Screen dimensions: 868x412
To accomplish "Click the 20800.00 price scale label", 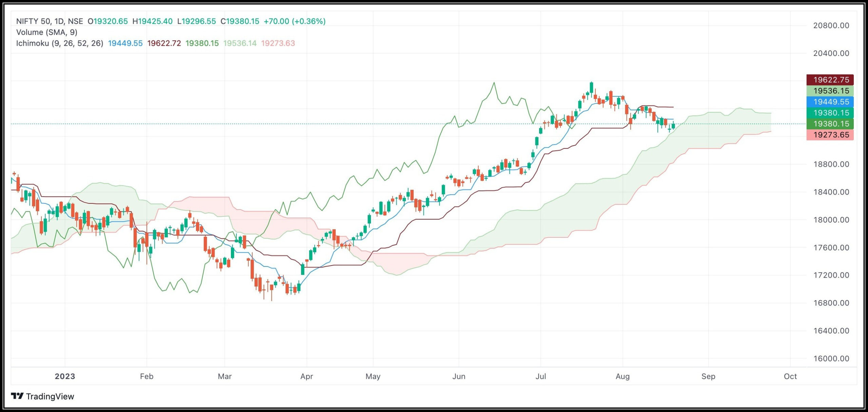I will (831, 25).
